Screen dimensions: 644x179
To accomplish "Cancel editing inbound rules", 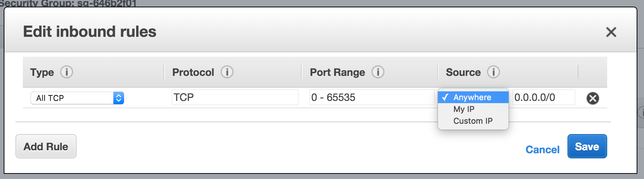I will click(542, 150).
